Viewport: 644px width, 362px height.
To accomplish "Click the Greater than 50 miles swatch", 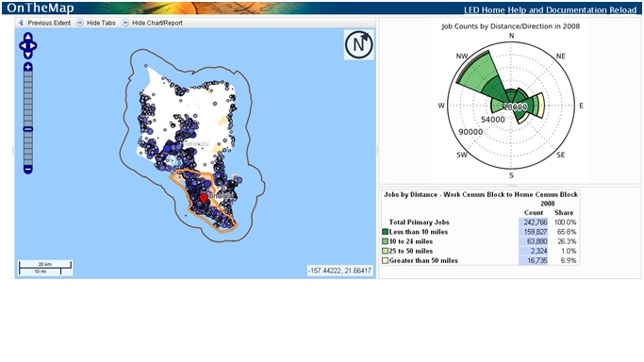I will [x=385, y=260].
